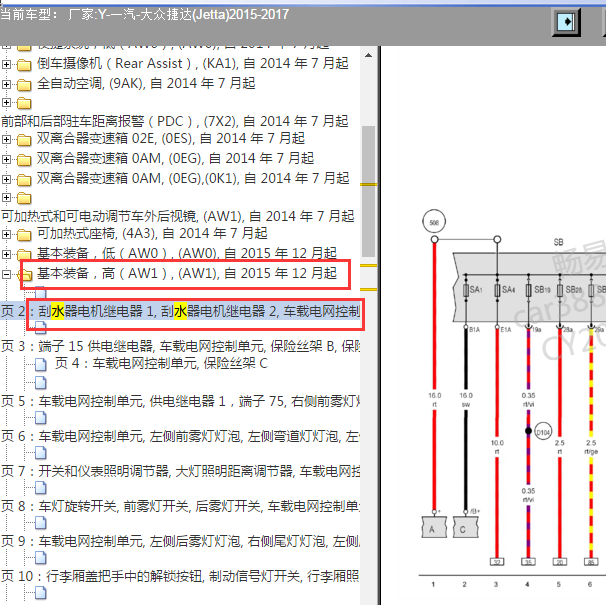Open 页 7: 开关和仪表照明调节器 page
Viewport: 606px width, 605px height.
(180, 471)
